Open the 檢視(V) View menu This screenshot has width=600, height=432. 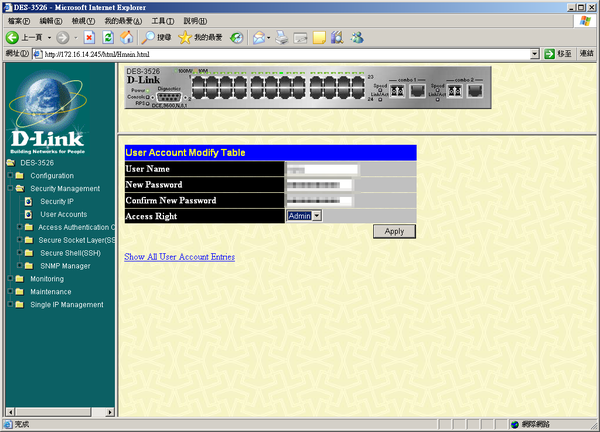tap(83, 21)
